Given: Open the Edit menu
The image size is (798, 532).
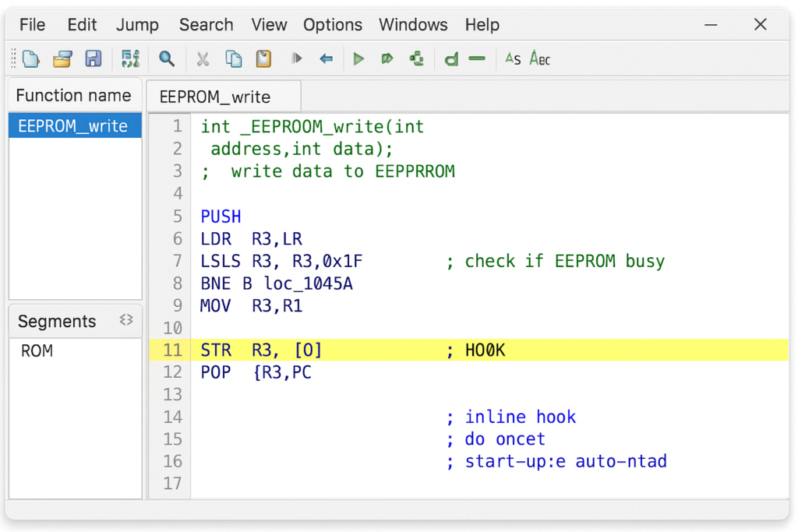Looking at the screenshot, I should click(82, 24).
